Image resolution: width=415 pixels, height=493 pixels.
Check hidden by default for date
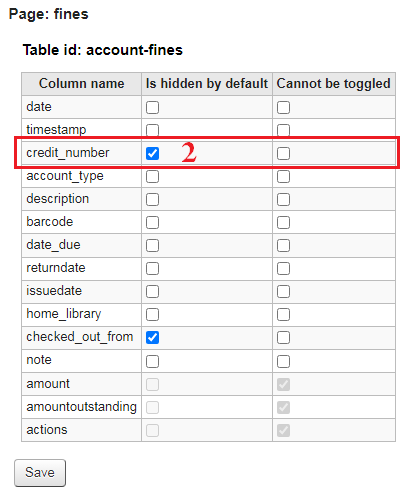coord(152,107)
